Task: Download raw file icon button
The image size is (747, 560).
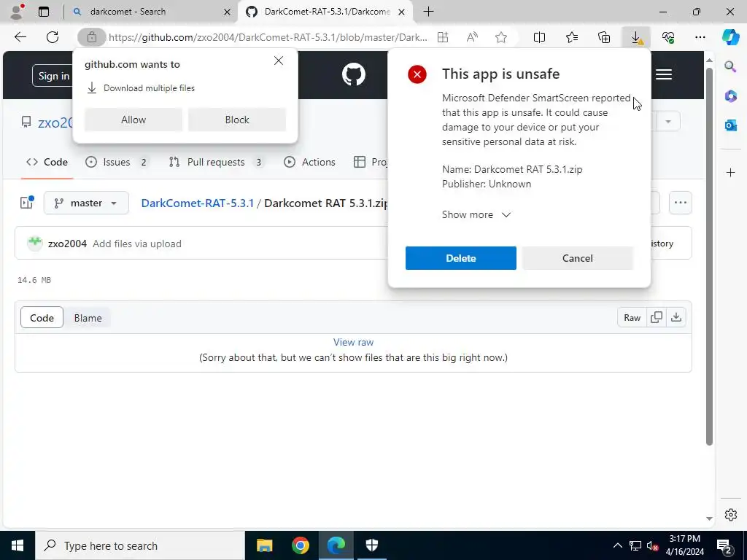Action: tap(676, 318)
